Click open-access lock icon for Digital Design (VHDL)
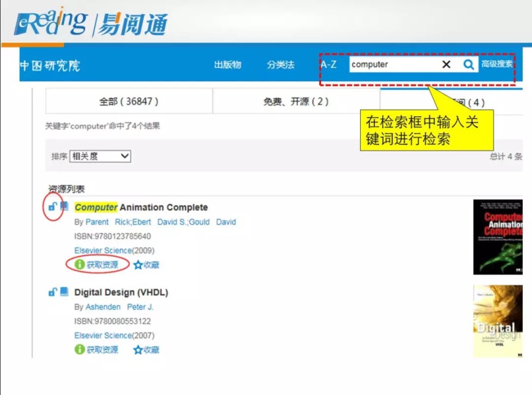Image resolution: width=532 pixels, height=395 pixels. pos(53,292)
